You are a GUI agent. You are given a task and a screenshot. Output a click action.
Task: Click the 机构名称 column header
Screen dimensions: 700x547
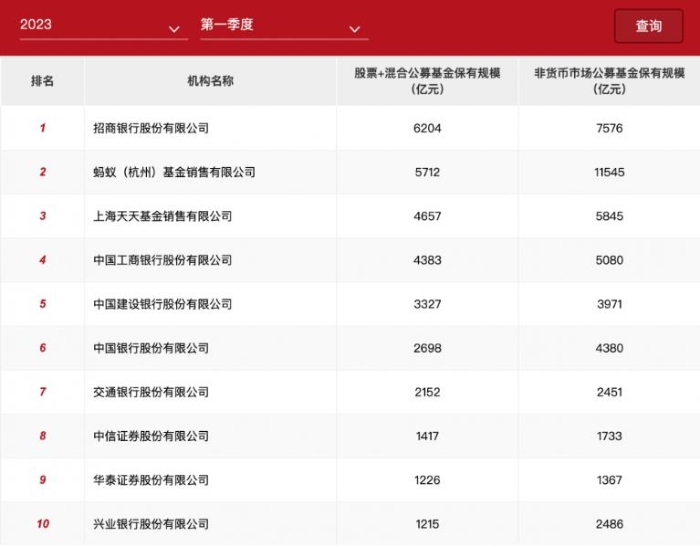(210, 81)
